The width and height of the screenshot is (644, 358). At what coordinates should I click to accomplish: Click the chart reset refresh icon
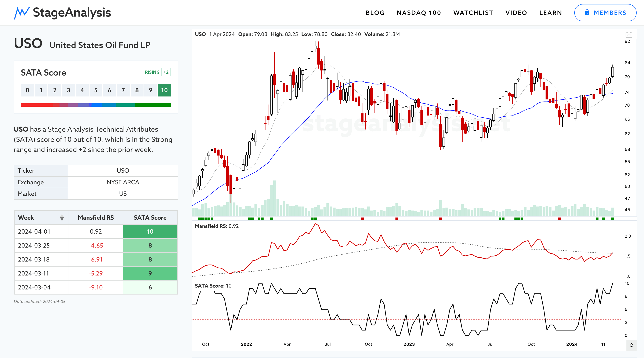click(x=631, y=345)
